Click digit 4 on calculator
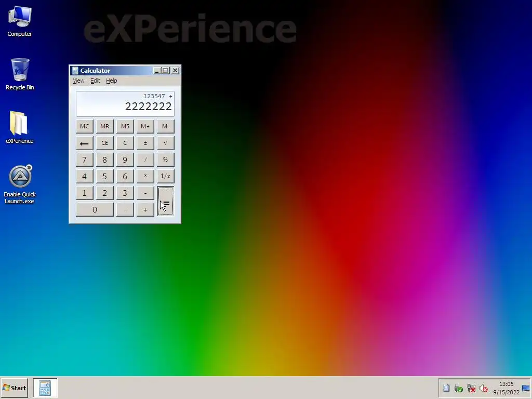 85,176
